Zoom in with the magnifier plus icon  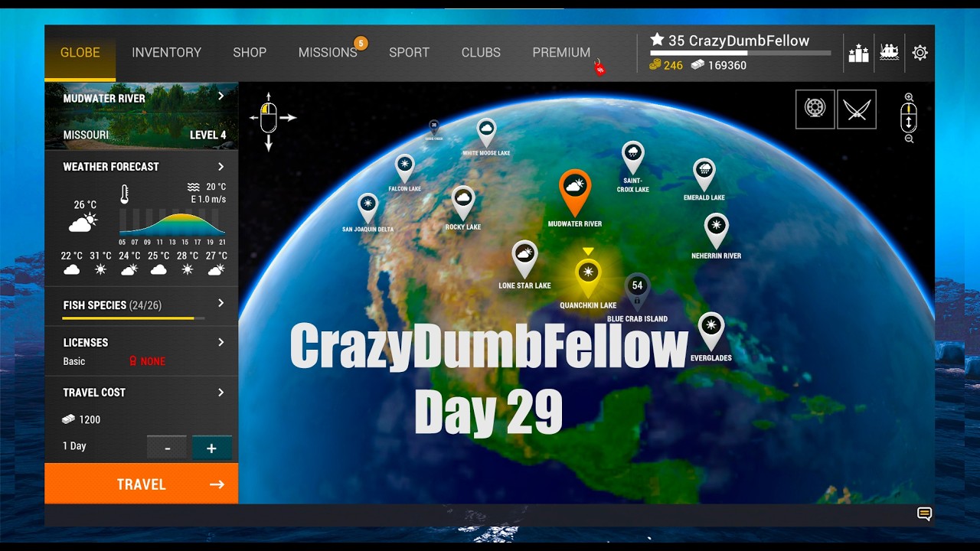[909, 97]
